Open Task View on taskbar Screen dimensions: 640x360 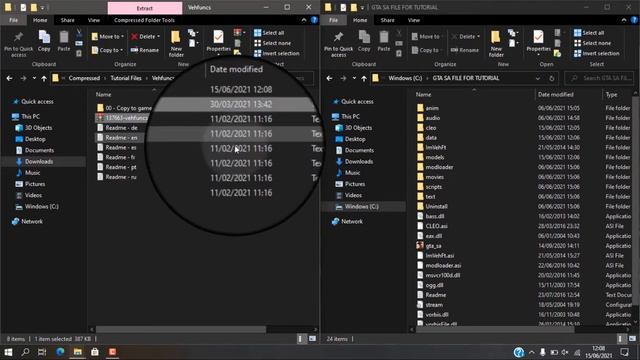pos(42,352)
